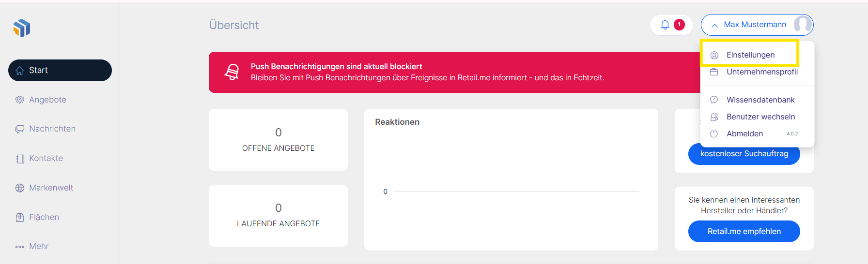This screenshot has width=868, height=264.
Task: Click the Kontakte address book icon
Action: point(20,159)
